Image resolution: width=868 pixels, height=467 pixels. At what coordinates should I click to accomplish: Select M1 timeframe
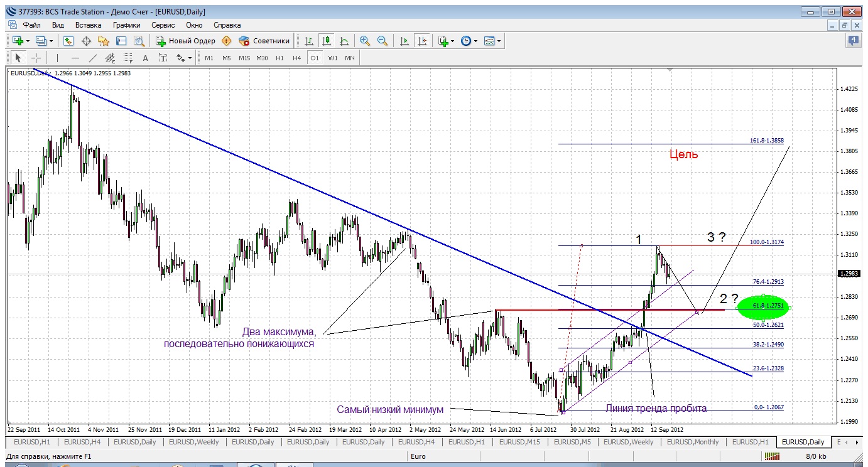209,58
